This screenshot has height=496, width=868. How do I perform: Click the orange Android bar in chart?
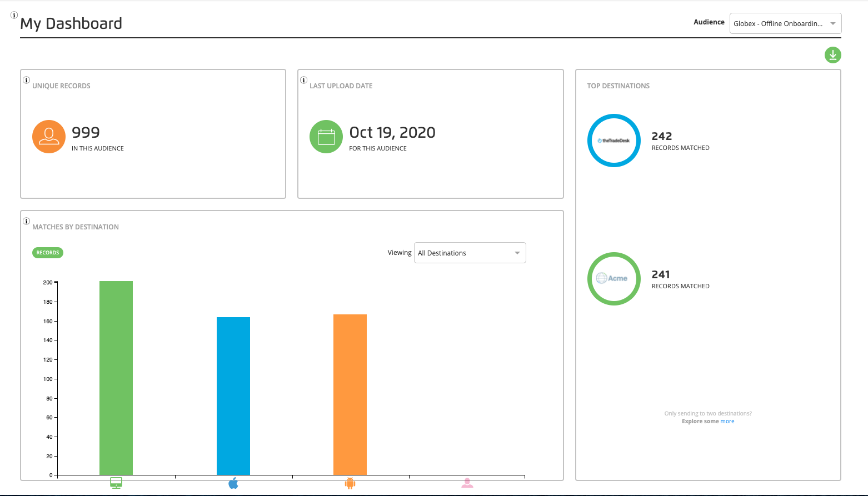point(350,394)
